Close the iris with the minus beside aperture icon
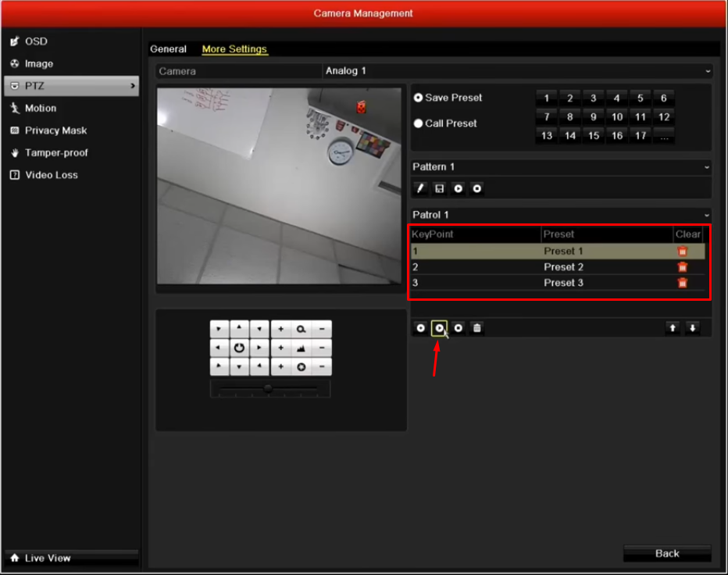Viewport: 728px width, 575px height. click(x=322, y=366)
